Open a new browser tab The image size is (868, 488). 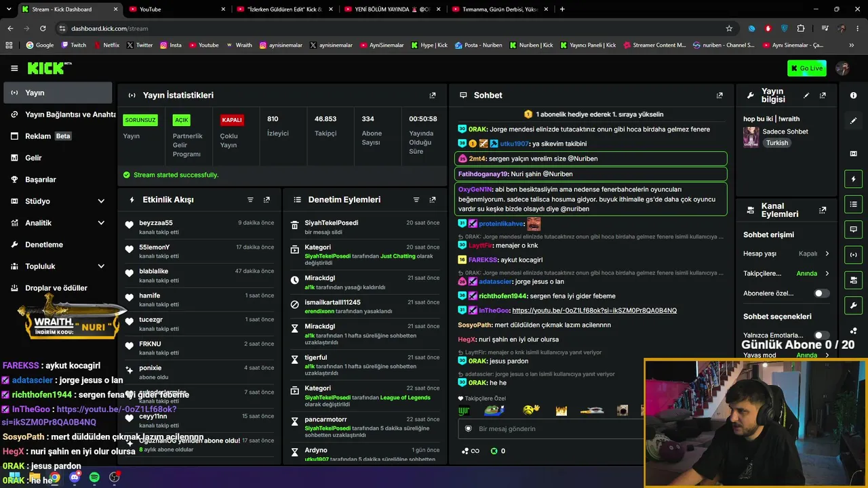tap(562, 9)
